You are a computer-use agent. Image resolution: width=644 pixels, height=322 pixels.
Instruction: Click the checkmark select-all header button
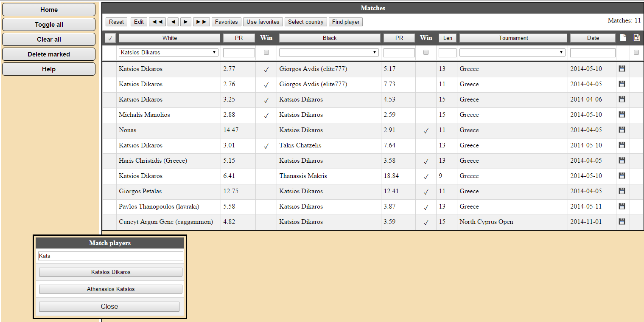tap(110, 38)
